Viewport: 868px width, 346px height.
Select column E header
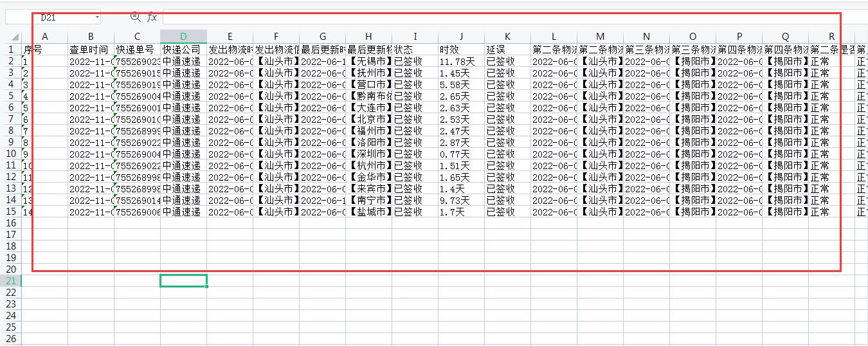(230, 37)
